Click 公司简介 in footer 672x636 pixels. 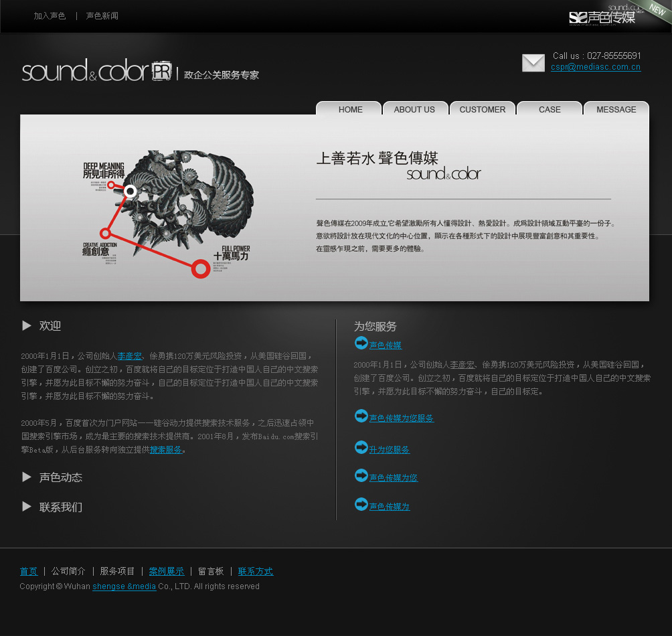[x=68, y=571]
